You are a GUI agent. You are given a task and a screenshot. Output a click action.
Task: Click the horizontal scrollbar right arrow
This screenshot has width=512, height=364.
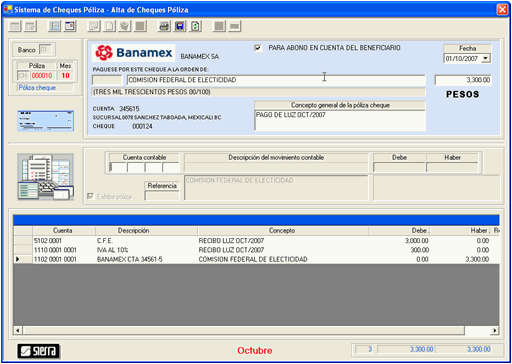coord(495,330)
